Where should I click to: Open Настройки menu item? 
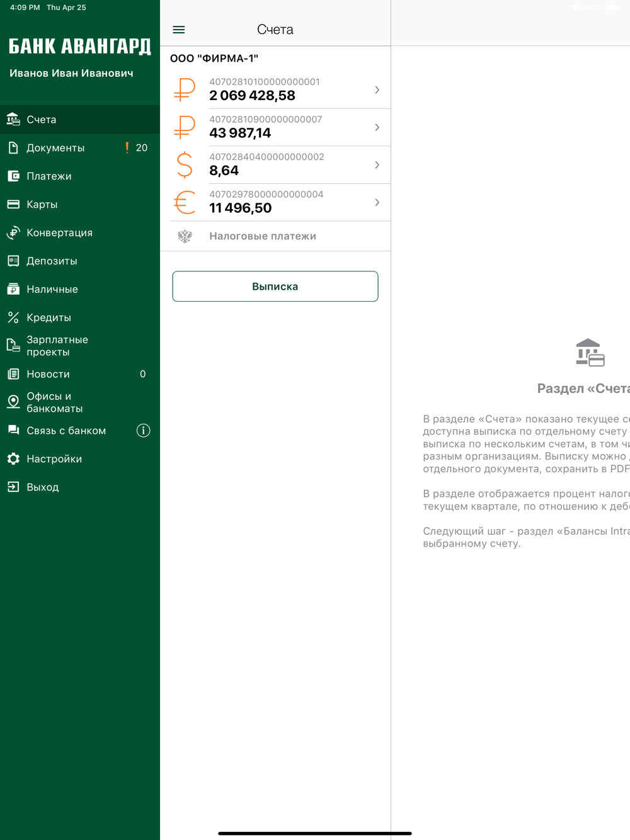(80, 458)
